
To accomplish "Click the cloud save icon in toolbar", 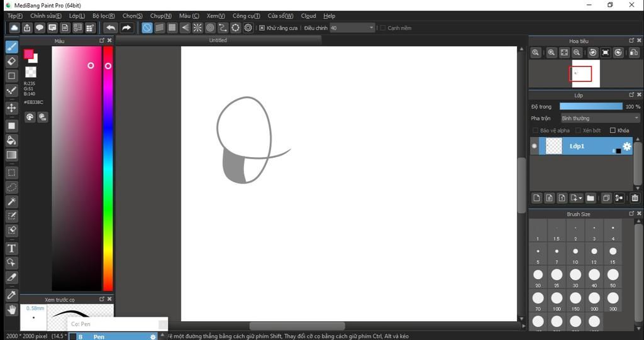I will [14, 28].
